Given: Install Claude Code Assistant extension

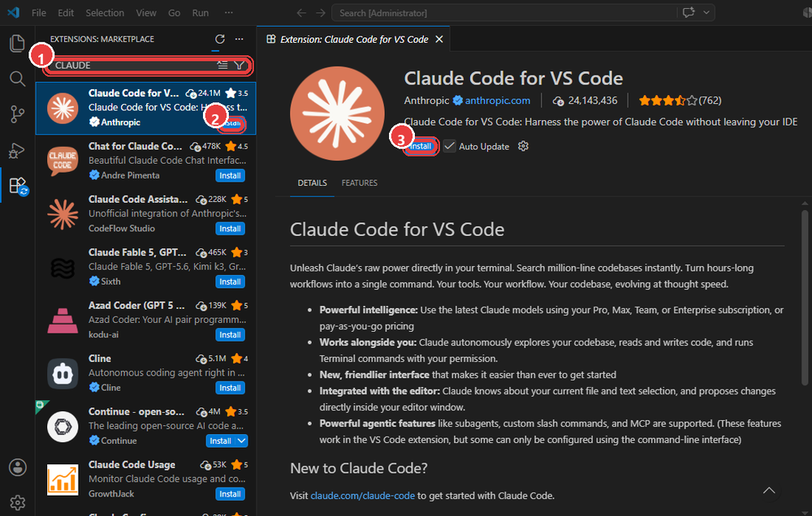Looking at the screenshot, I should coord(230,228).
